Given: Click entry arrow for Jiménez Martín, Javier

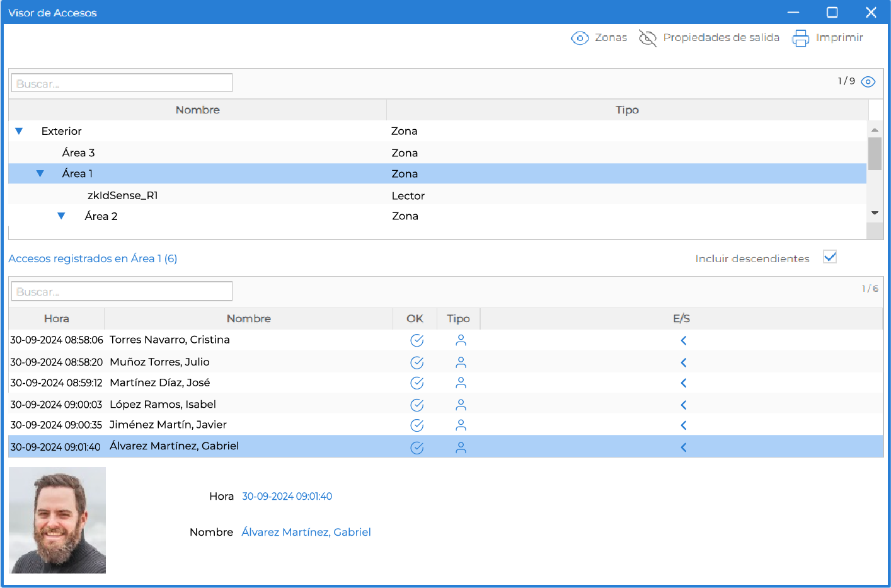Looking at the screenshot, I should 684,425.
